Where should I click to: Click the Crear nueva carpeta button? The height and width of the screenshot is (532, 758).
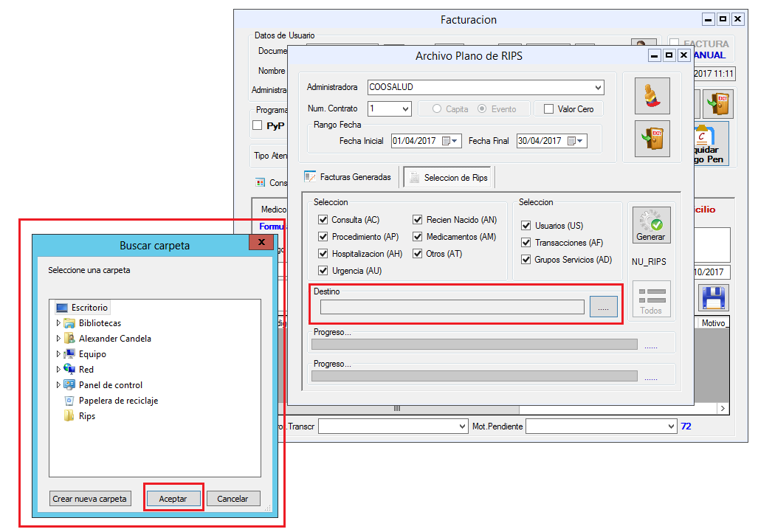tap(90, 499)
